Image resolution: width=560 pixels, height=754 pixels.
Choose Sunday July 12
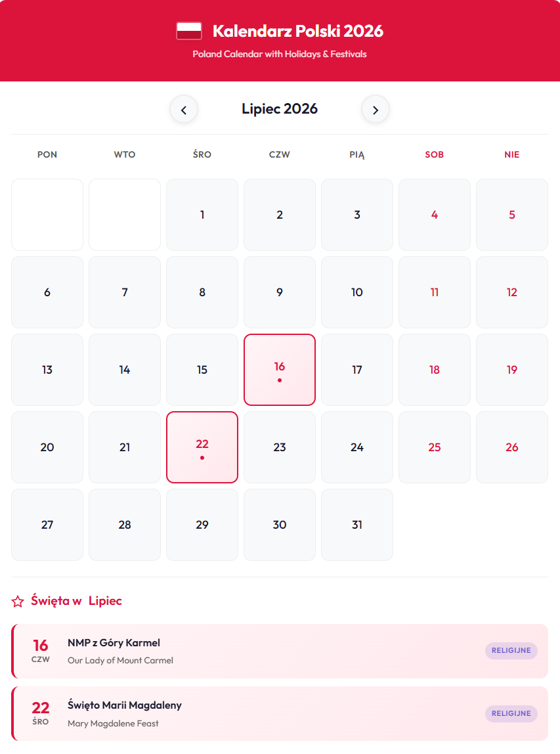pyautogui.click(x=512, y=292)
